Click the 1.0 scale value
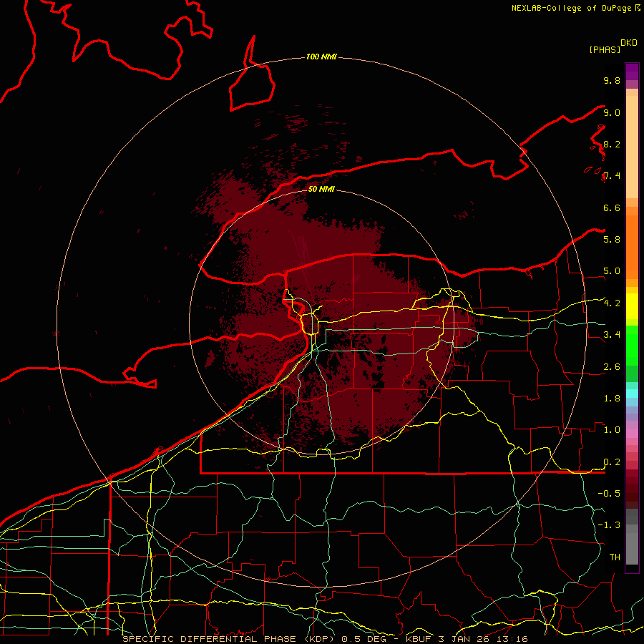 click(x=612, y=430)
